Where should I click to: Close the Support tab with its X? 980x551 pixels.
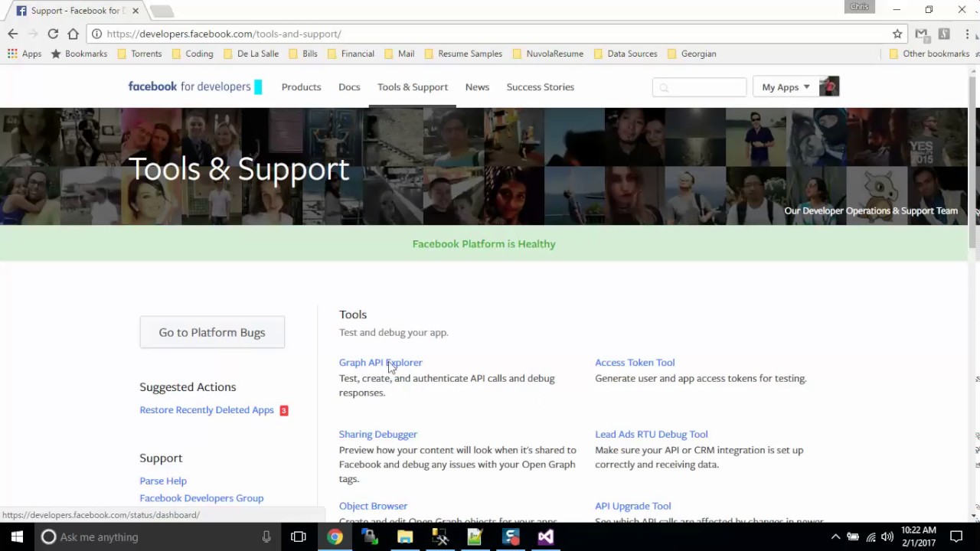pyautogui.click(x=136, y=11)
